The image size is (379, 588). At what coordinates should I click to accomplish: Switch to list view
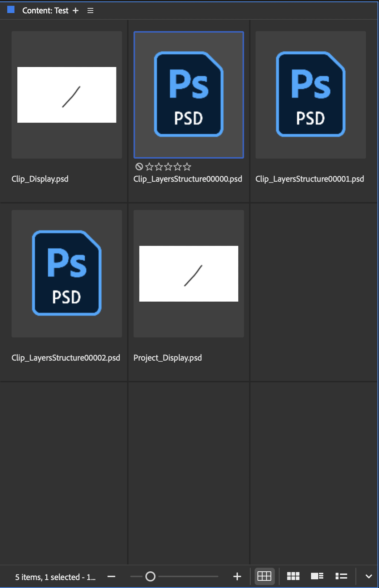(x=341, y=576)
